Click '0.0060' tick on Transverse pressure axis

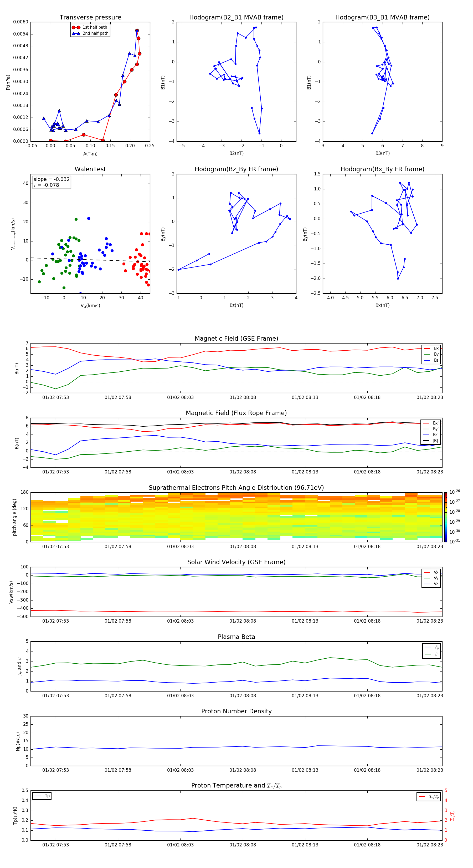point(20,22)
